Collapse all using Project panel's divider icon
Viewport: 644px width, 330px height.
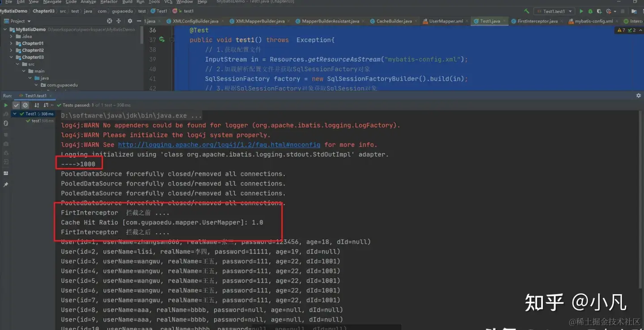point(119,21)
